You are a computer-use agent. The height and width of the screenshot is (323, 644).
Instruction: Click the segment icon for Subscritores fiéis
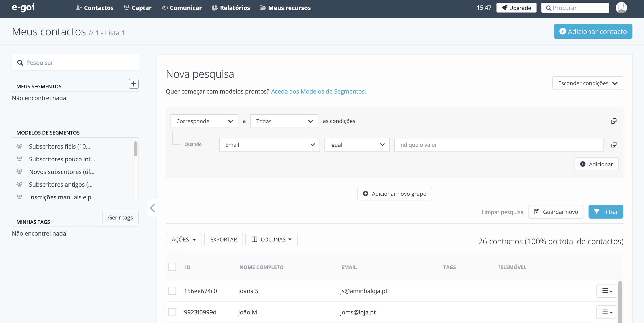[x=19, y=146]
